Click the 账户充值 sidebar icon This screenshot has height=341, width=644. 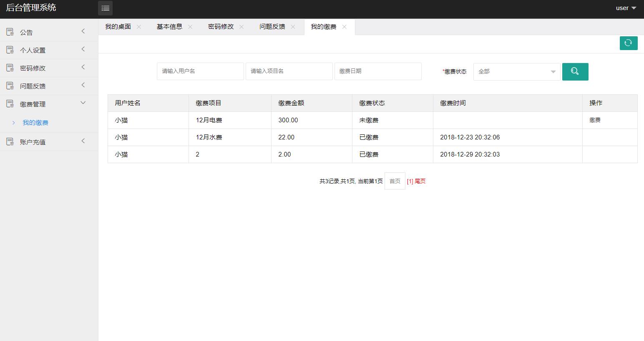9,141
